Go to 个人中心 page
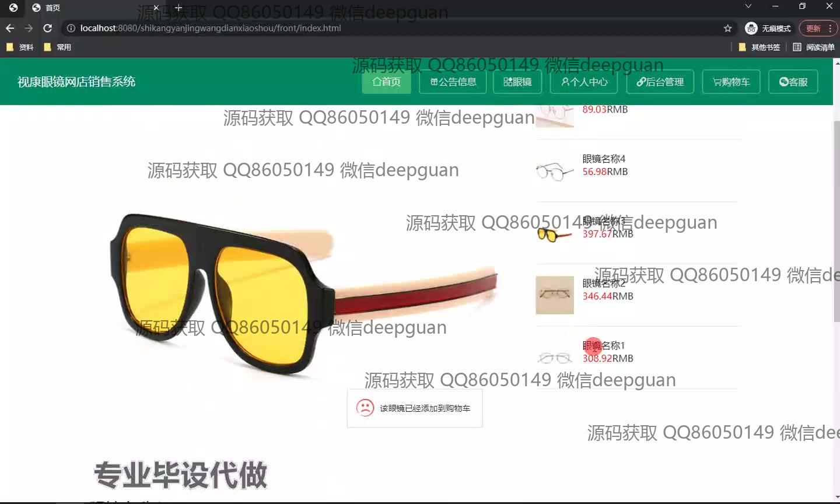Image resolution: width=840 pixels, height=504 pixels. point(584,82)
